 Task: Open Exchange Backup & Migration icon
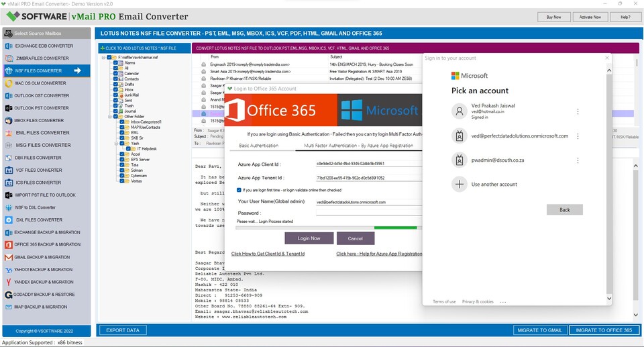(9, 232)
